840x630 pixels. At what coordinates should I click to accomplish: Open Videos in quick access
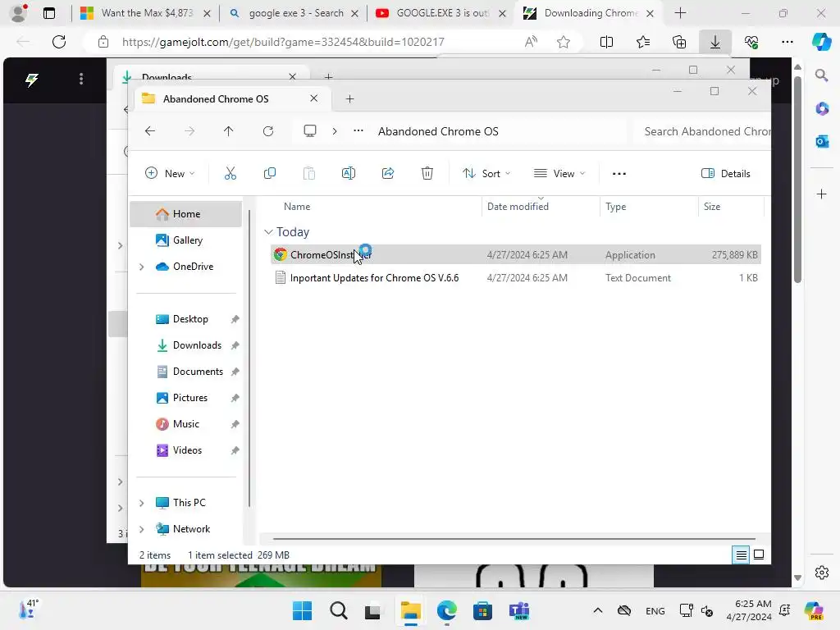[x=186, y=450]
